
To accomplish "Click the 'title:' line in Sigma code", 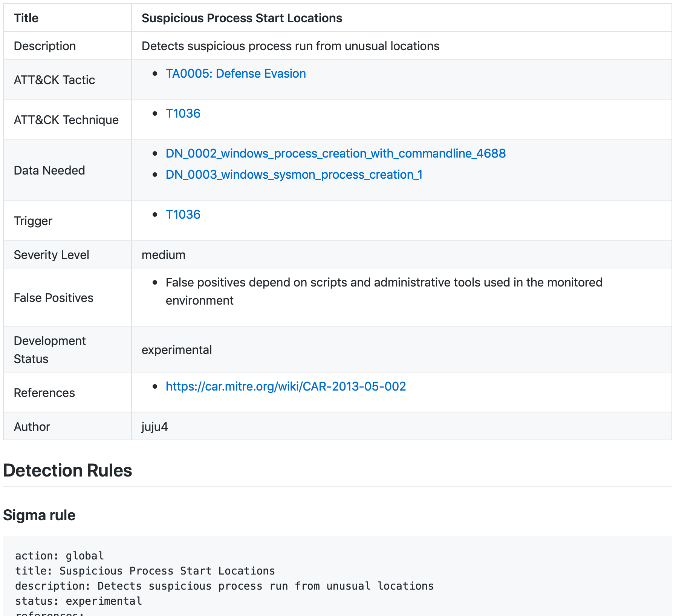I will pos(145,571).
